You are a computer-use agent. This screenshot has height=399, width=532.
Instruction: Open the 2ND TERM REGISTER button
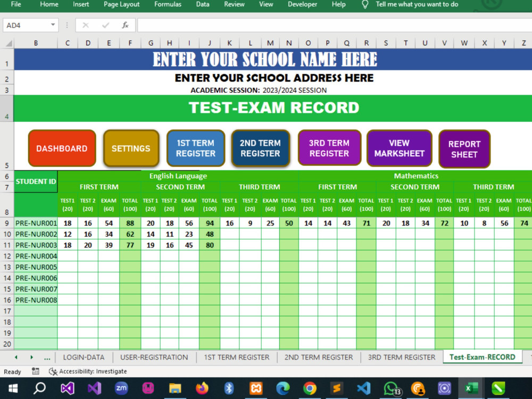point(260,148)
